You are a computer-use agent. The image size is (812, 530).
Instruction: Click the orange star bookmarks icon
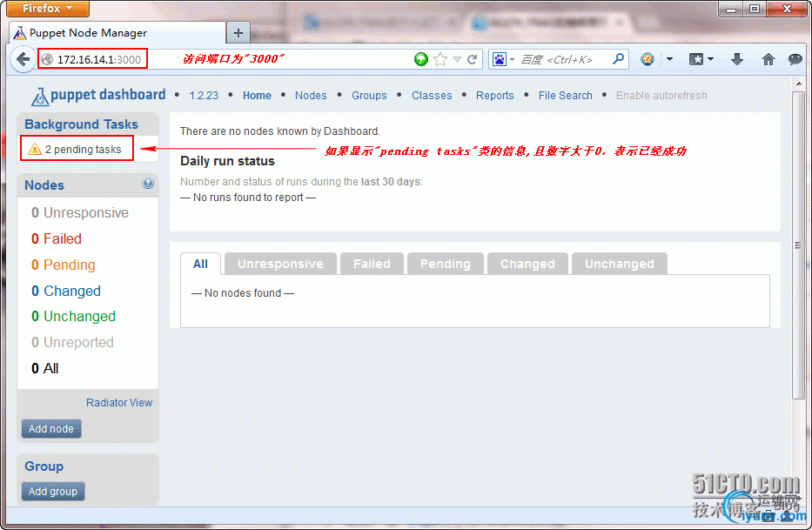point(648,59)
